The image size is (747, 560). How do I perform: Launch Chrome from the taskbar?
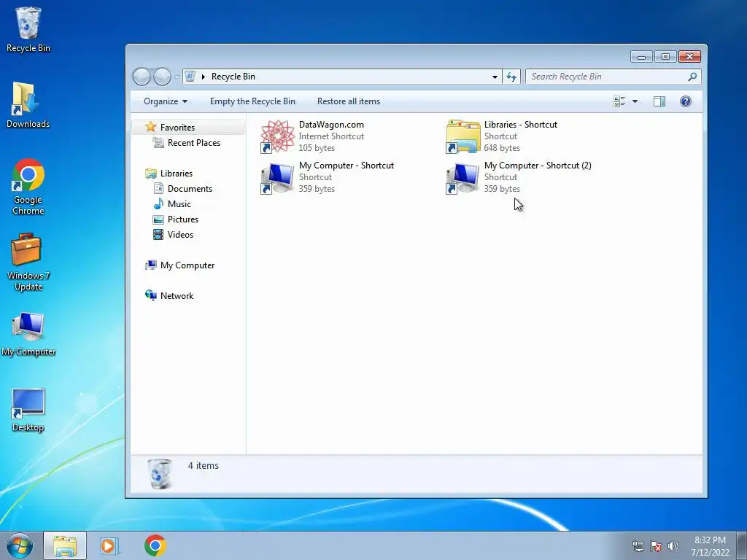coord(155,545)
